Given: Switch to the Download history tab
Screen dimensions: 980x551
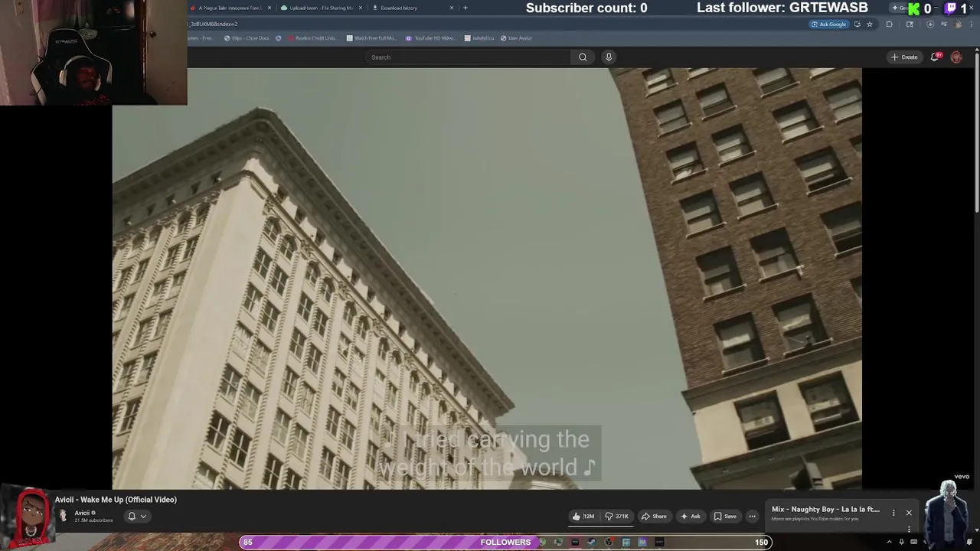Looking at the screenshot, I should click(x=412, y=8).
